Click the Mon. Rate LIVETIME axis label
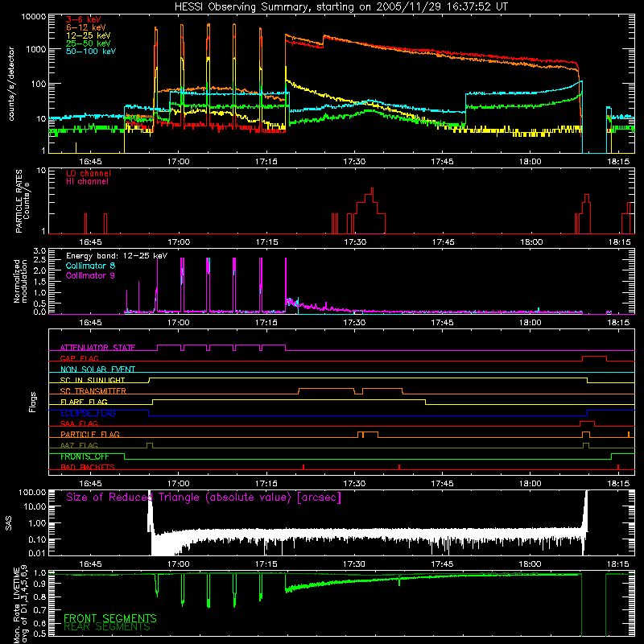The image size is (644, 644). [21, 605]
